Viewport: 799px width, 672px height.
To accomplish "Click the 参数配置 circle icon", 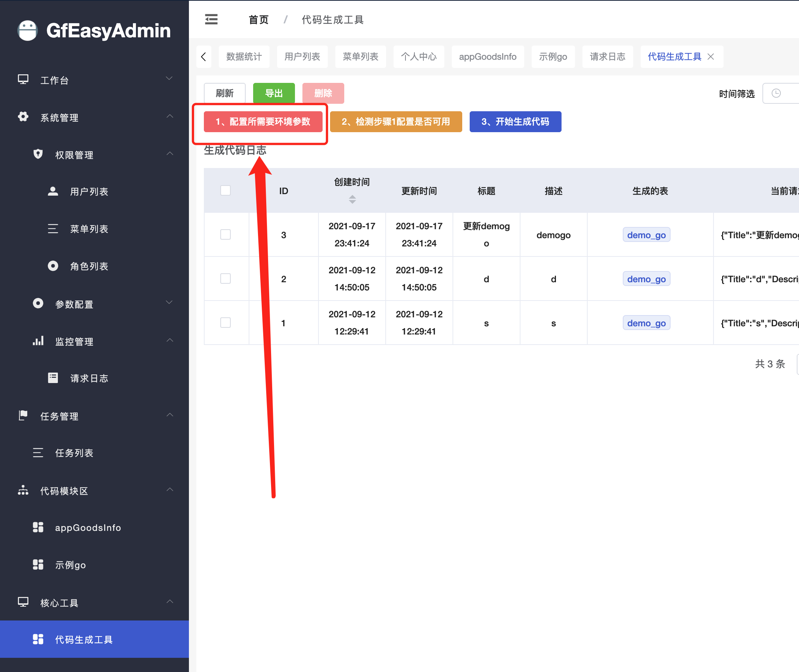I will [x=38, y=304].
